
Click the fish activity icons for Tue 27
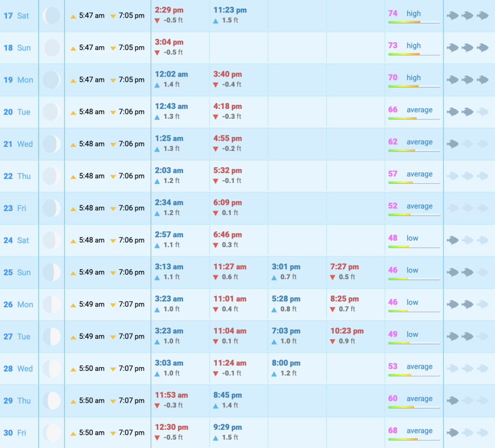pyautogui.click(x=467, y=337)
